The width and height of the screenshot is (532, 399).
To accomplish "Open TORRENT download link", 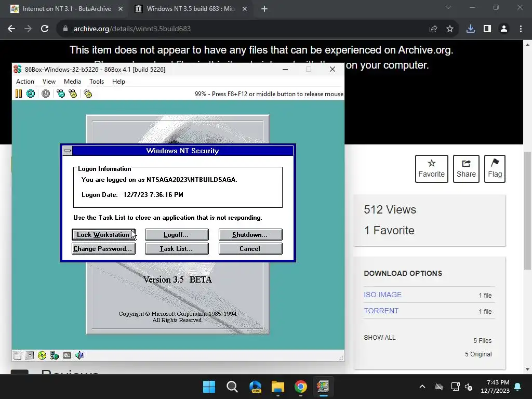I will coord(381,311).
